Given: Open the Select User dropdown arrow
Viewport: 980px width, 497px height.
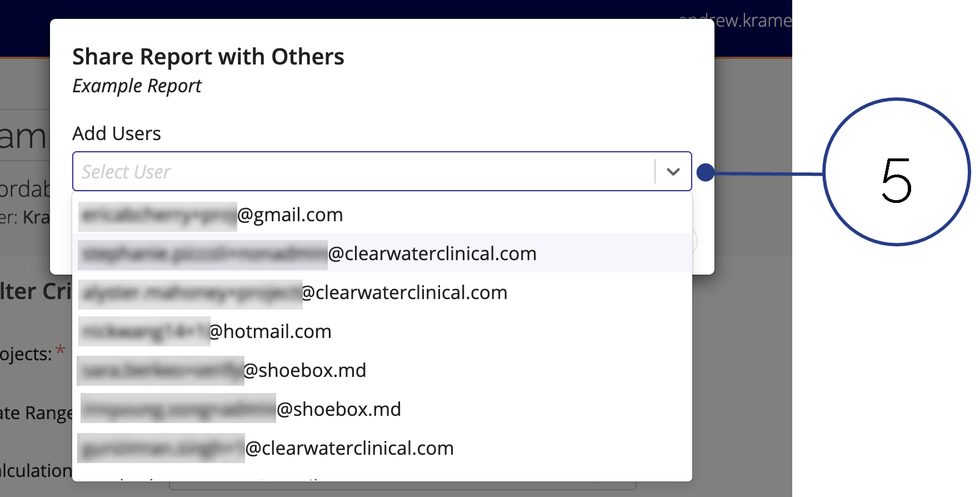Looking at the screenshot, I should click(673, 172).
